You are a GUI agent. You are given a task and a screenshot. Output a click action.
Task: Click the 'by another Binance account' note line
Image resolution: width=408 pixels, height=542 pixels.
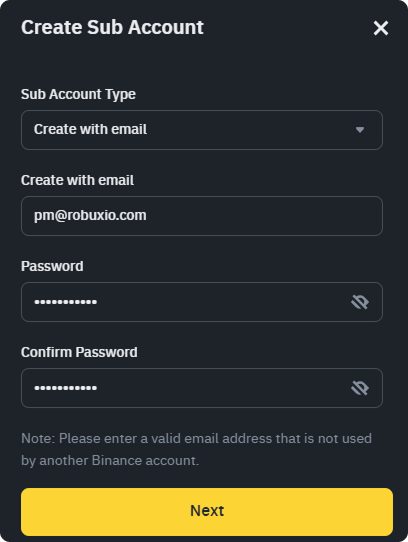pos(110,461)
